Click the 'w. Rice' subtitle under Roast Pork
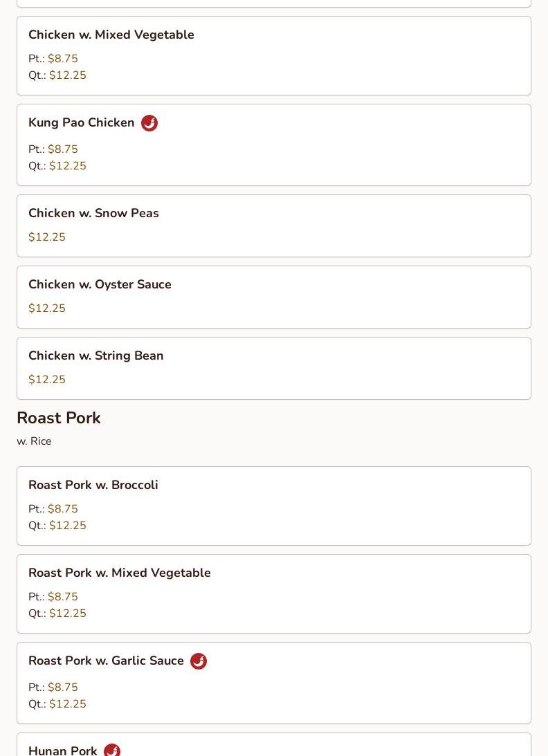 [x=35, y=441]
